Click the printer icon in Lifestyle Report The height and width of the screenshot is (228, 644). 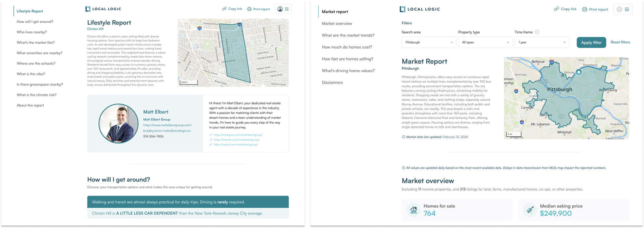249,9
